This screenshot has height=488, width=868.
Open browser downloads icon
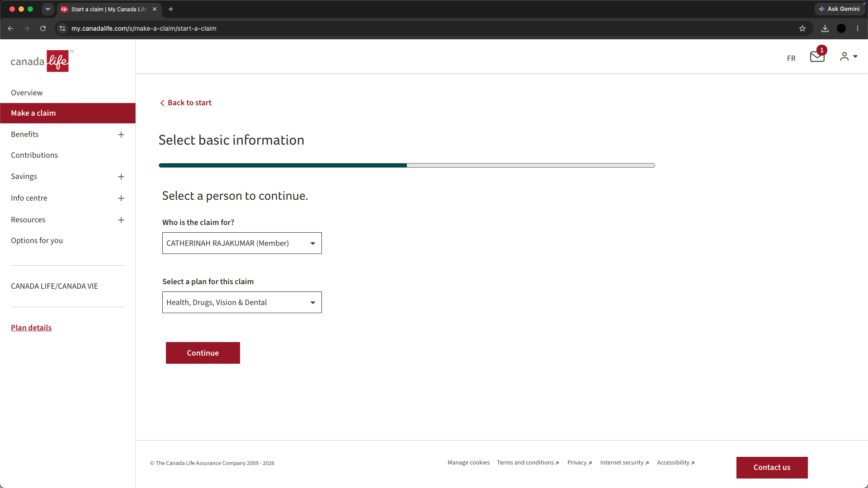825,28
